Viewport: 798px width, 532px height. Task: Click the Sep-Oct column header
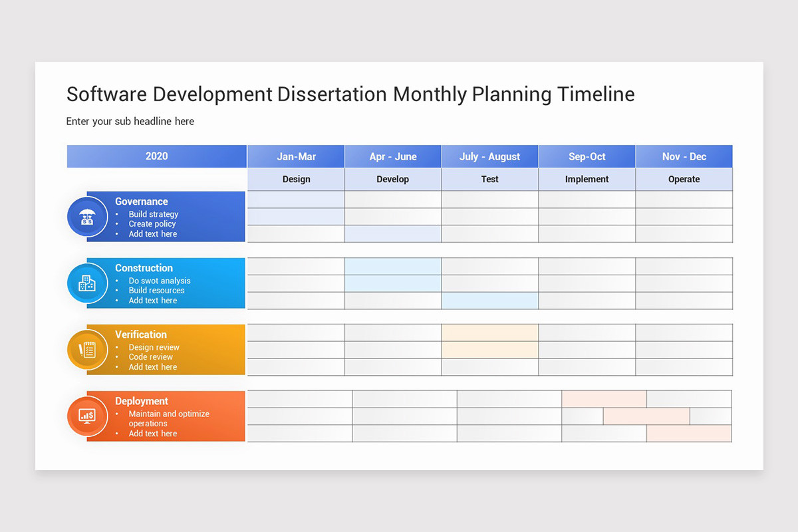587,157
